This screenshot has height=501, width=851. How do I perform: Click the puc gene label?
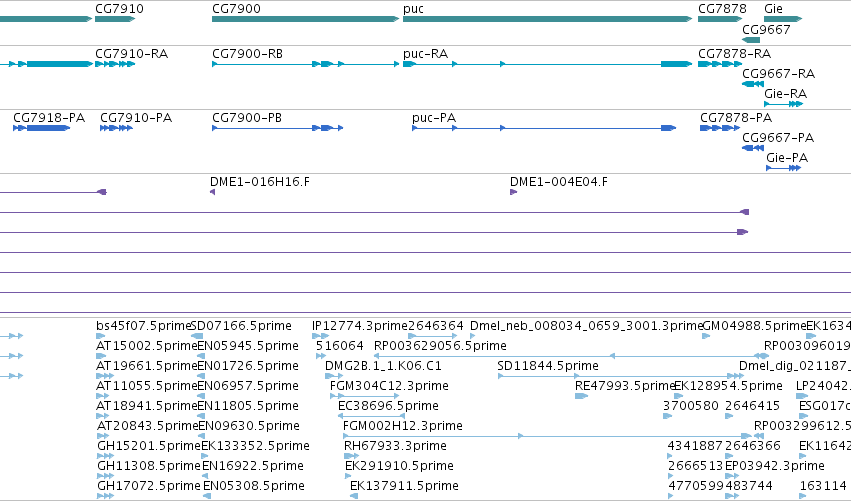[414, 9]
